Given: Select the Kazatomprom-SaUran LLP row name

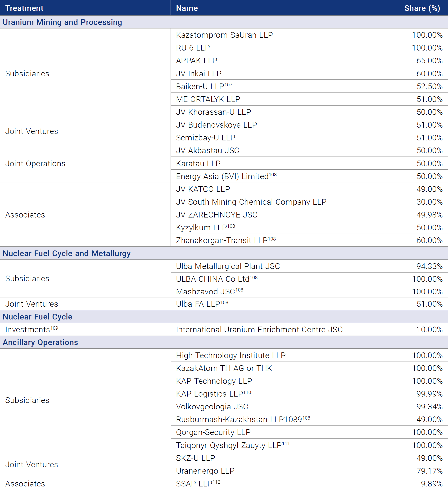Looking at the screenshot, I should (224, 35).
